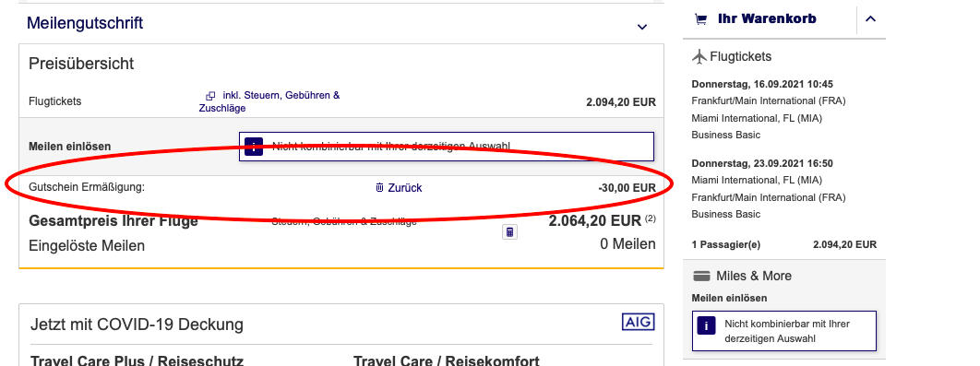Click the Gesamtpreis footnote (2) marker
Screen dimensions: 980x366
point(651,218)
